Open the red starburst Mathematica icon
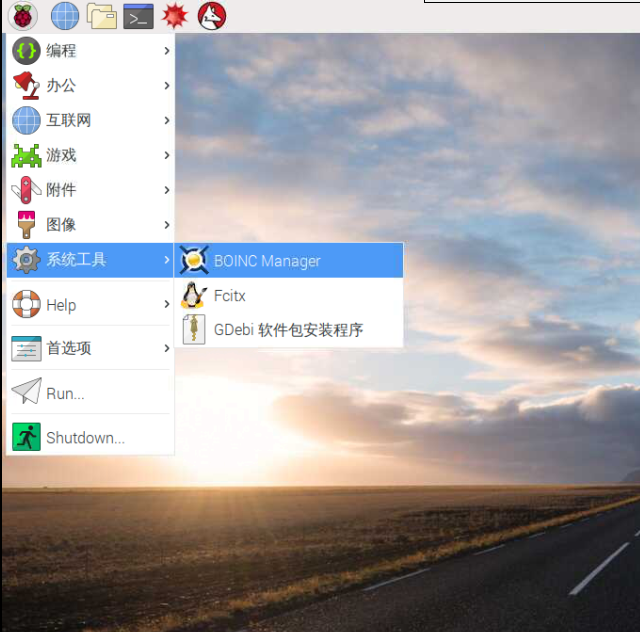The width and height of the screenshot is (640, 632). pos(175,16)
